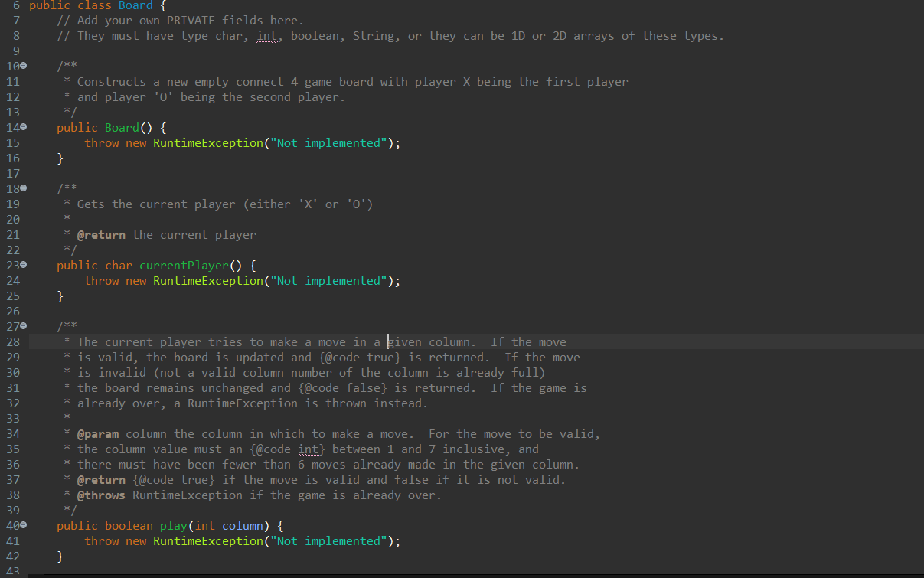
Task: Click the 'class' keyword on line 6
Action: click(x=94, y=5)
